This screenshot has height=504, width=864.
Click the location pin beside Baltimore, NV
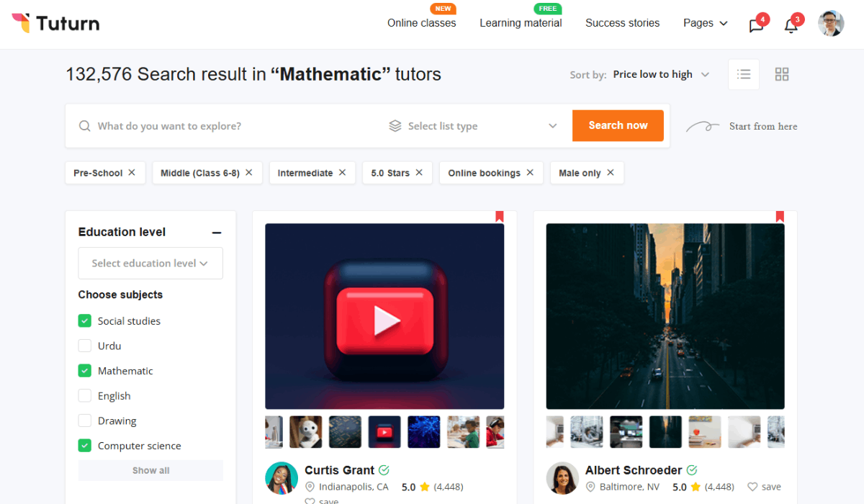click(x=590, y=487)
